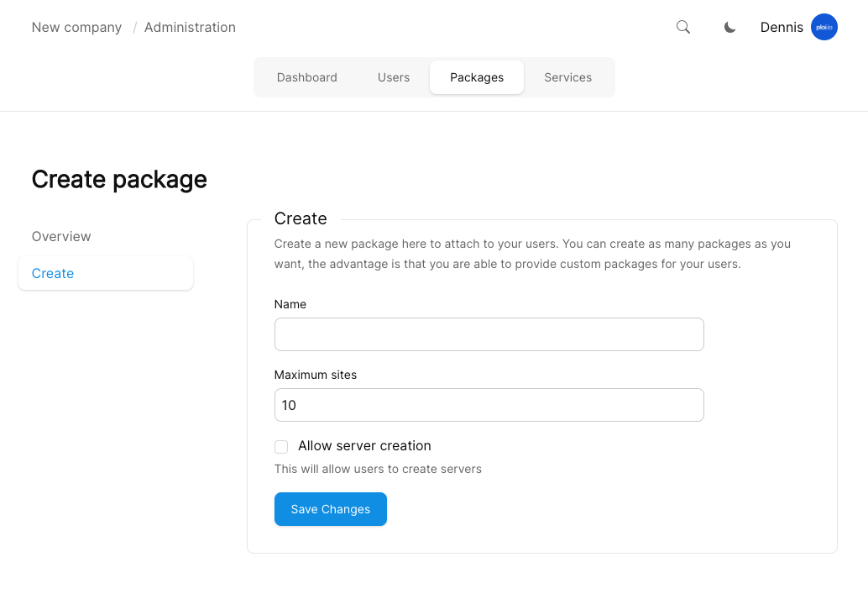Image resolution: width=868 pixels, height=599 pixels.
Task: Enable the Allow server creation checkbox
Action: pyautogui.click(x=281, y=446)
